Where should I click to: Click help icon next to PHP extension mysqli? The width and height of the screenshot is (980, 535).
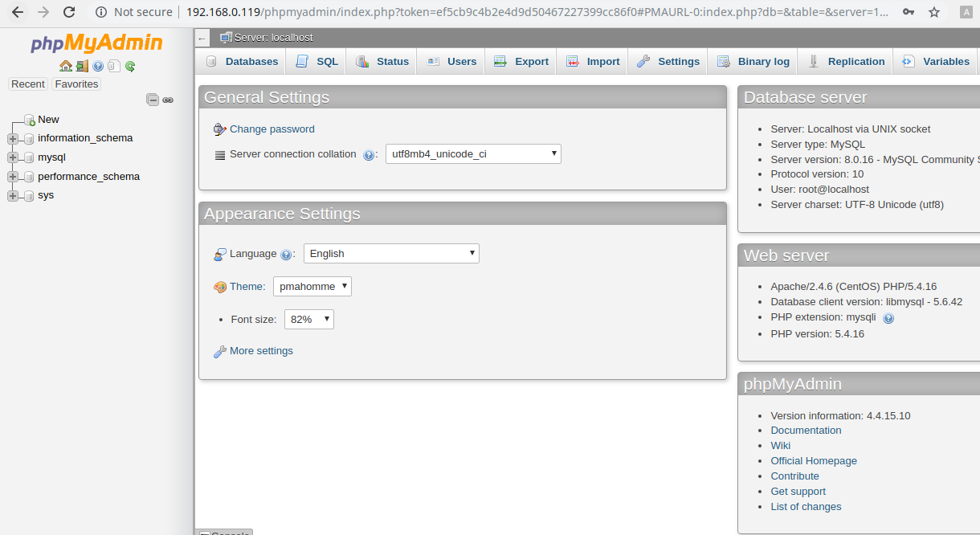(x=888, y=318)
